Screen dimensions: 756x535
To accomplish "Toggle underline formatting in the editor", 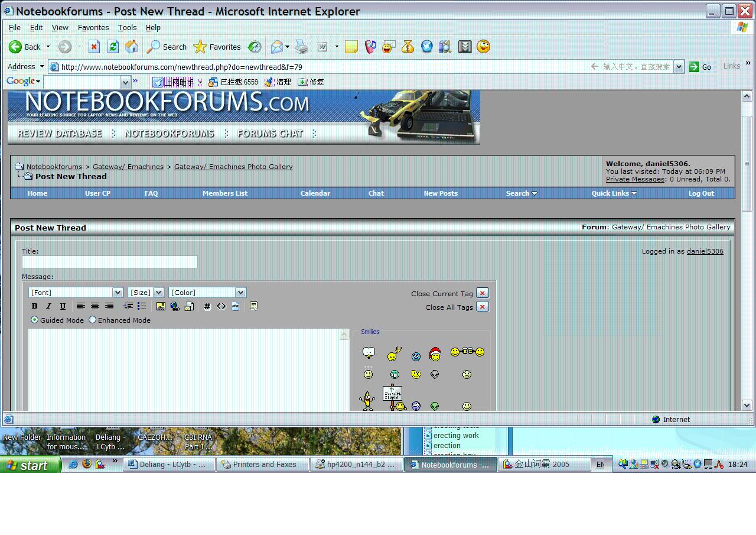I will [x=63, y=306].
